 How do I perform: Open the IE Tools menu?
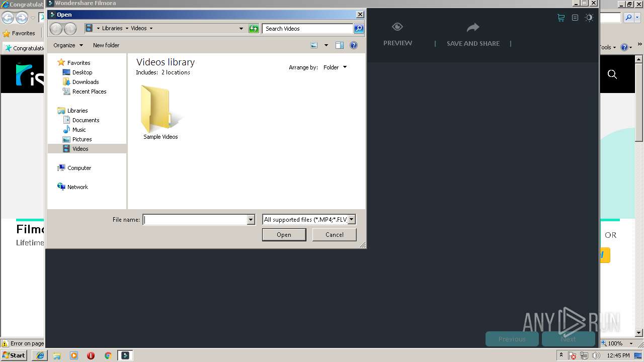tap(608, 47)
